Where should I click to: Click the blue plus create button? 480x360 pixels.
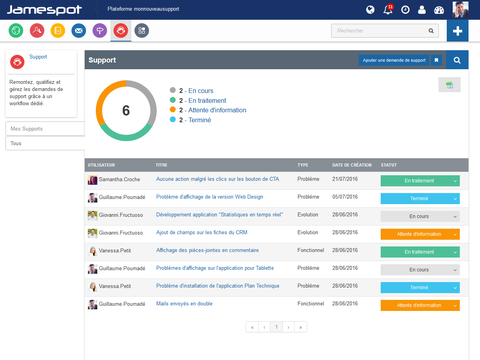pos(457,31)
